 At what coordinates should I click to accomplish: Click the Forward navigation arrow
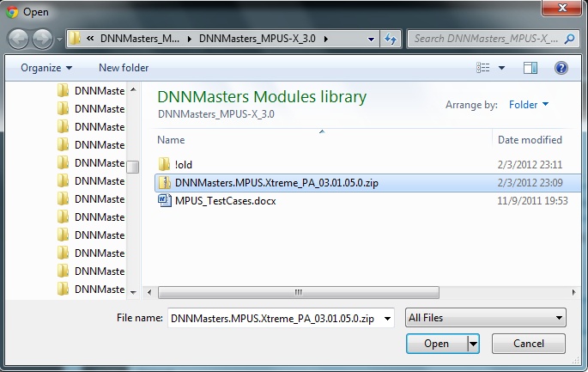tap(42, 39)
